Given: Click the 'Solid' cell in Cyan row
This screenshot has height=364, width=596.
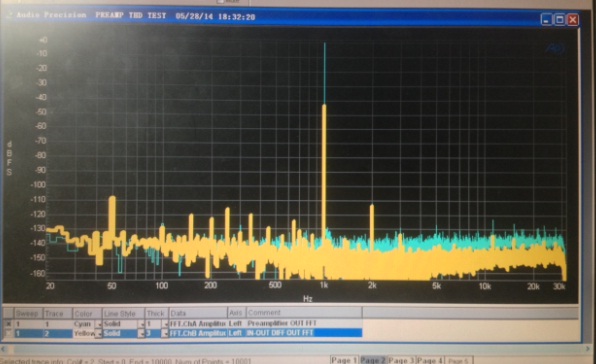Looking at the screenshot, I should coord(120,324).
